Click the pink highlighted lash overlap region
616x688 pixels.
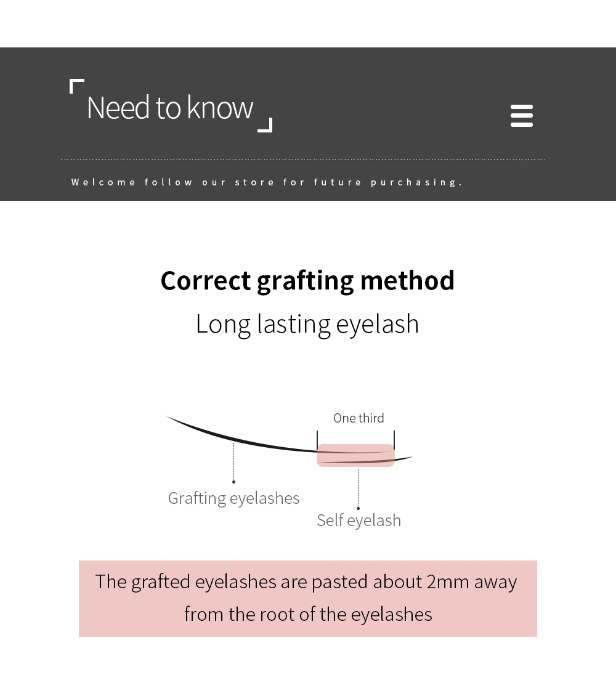click(x=355, y=455)
